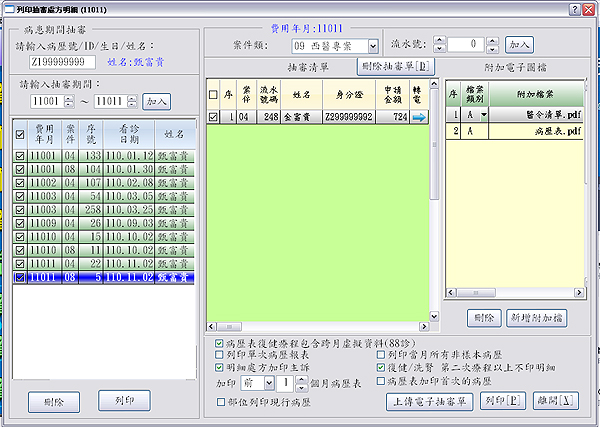Expand 檔案類別 dropdown in attachment row 1

483,117
